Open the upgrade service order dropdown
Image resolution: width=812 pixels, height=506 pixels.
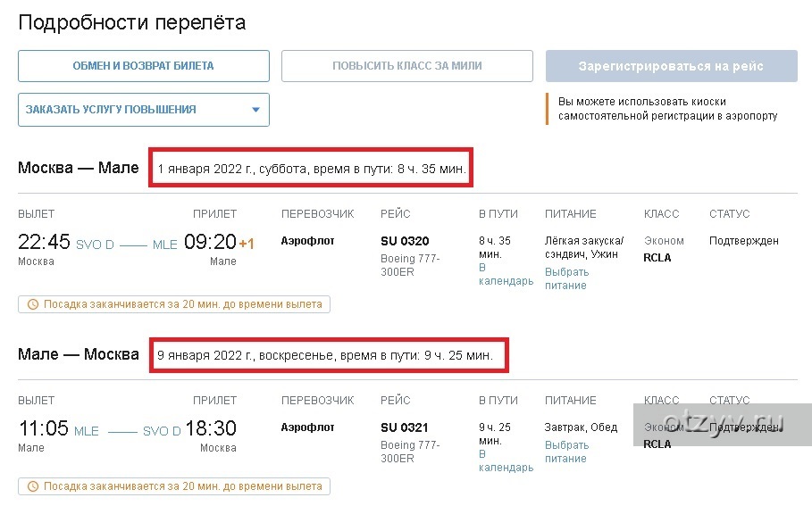[143, 110]
